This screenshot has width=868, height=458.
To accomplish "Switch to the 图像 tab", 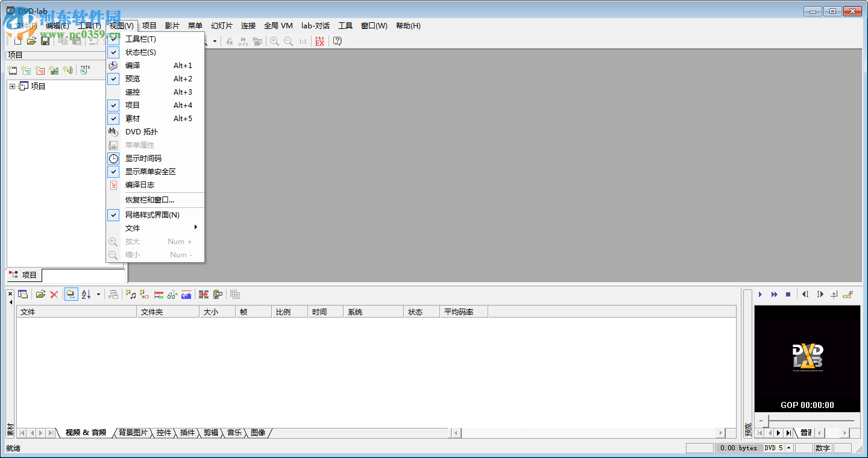I will pyautogui.click(x=258, y=433).
